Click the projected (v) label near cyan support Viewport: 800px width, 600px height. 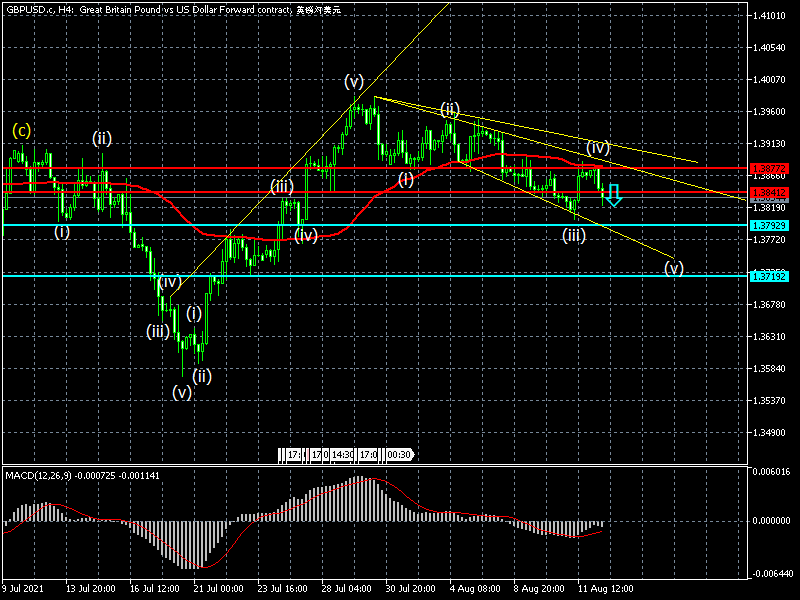(674, 267)
